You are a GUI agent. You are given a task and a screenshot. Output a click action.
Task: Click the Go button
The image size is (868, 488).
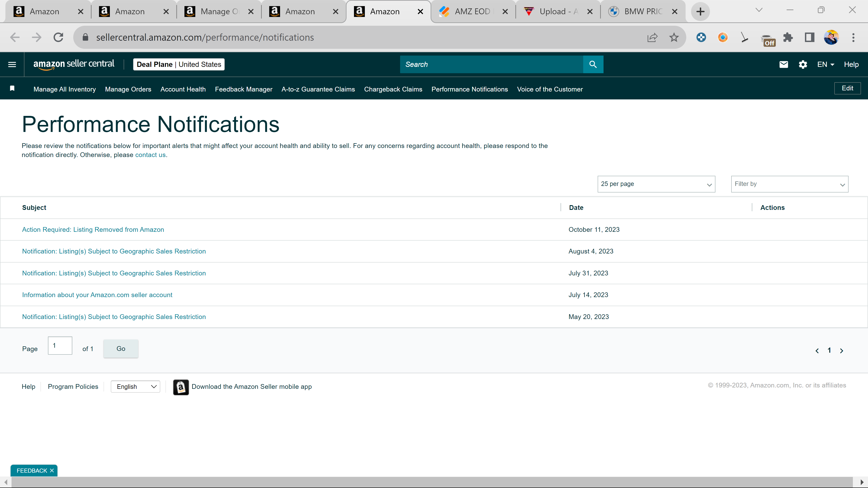pyautogui.click(x=121, y=349)
